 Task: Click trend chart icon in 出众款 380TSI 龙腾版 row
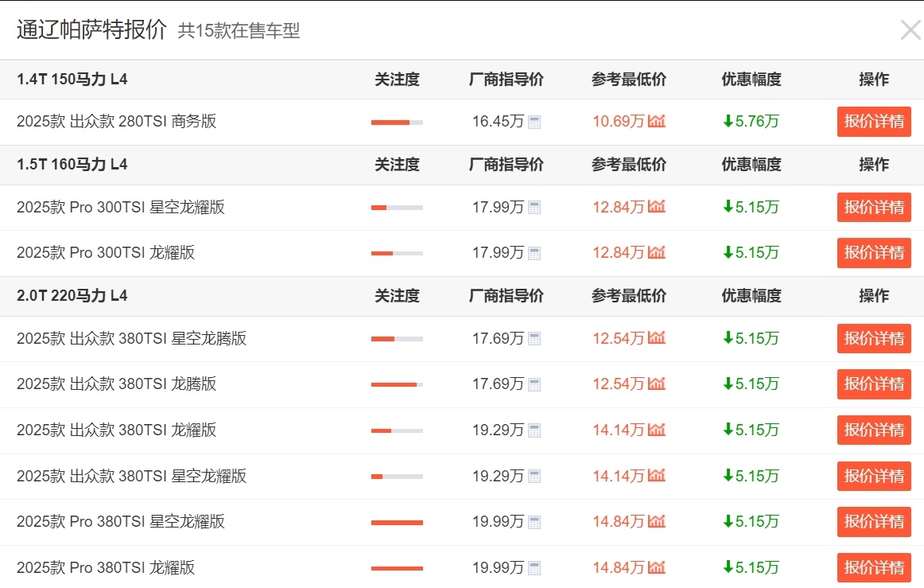tap(657, 384)
